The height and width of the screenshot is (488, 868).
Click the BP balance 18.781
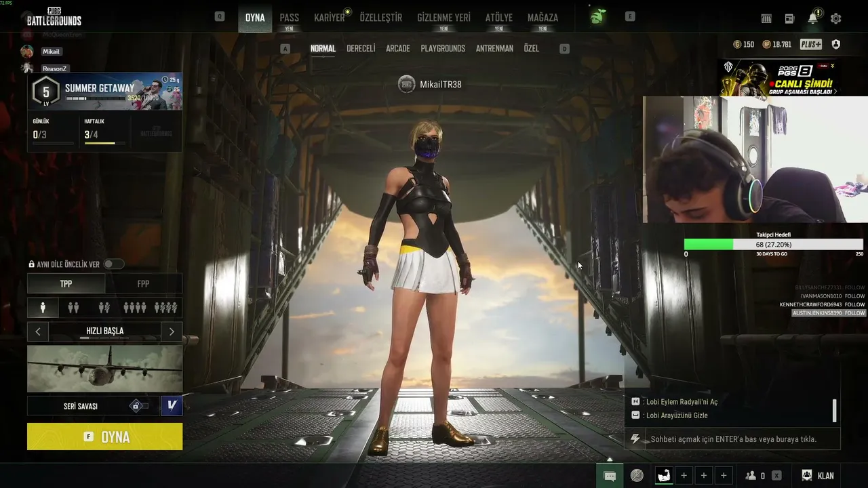777,45
